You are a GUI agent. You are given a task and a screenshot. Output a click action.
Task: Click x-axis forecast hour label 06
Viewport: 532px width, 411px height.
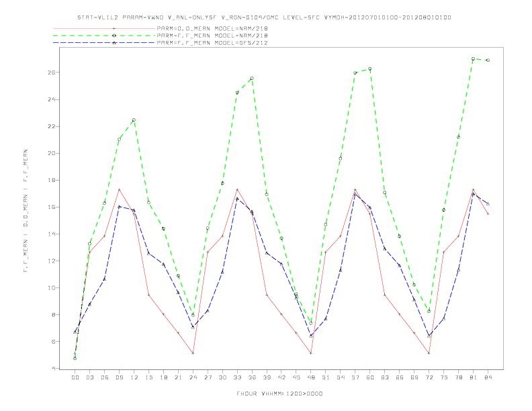pyautogui.click(x=105, y=377)
